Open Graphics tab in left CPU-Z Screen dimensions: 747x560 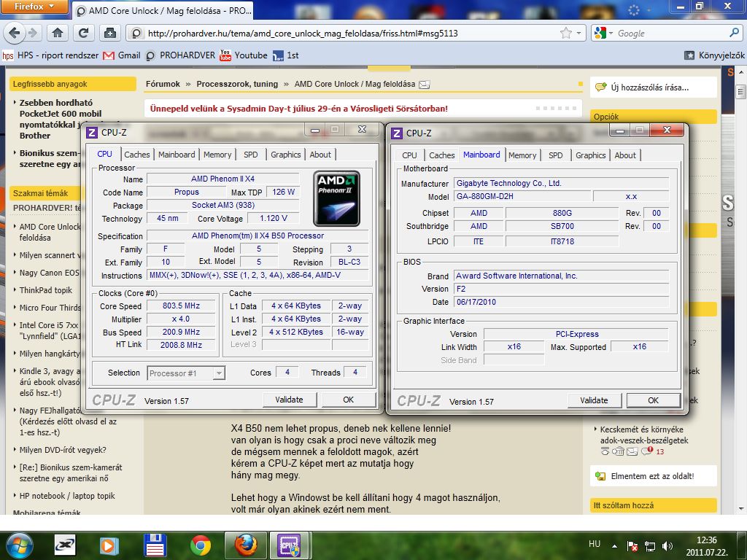285,155
